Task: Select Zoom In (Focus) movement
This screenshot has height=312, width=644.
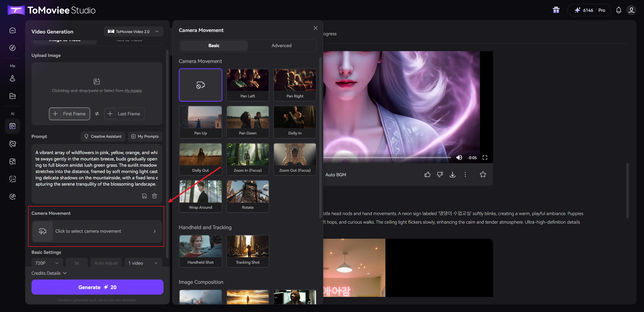Action: 248,159
